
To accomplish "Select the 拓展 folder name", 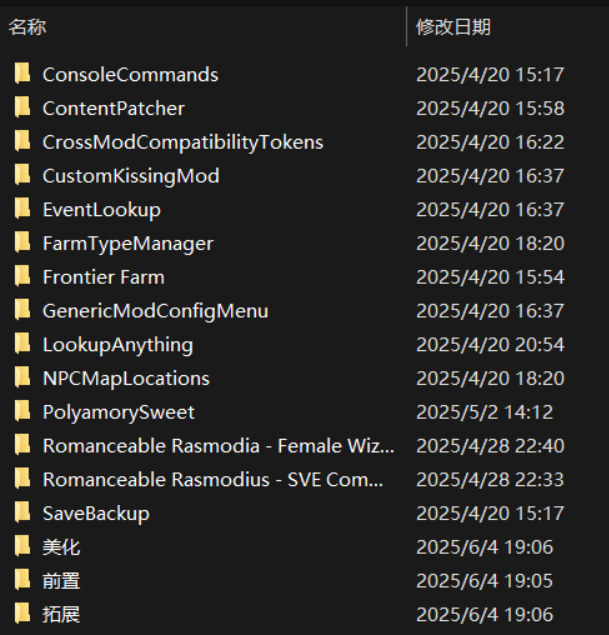I will tap(61, 614).
